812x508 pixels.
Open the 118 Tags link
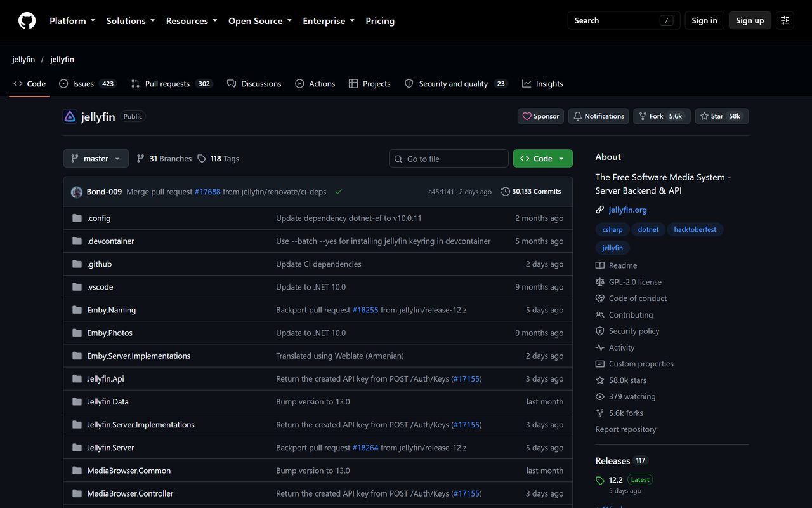click(x=218, y=159)
